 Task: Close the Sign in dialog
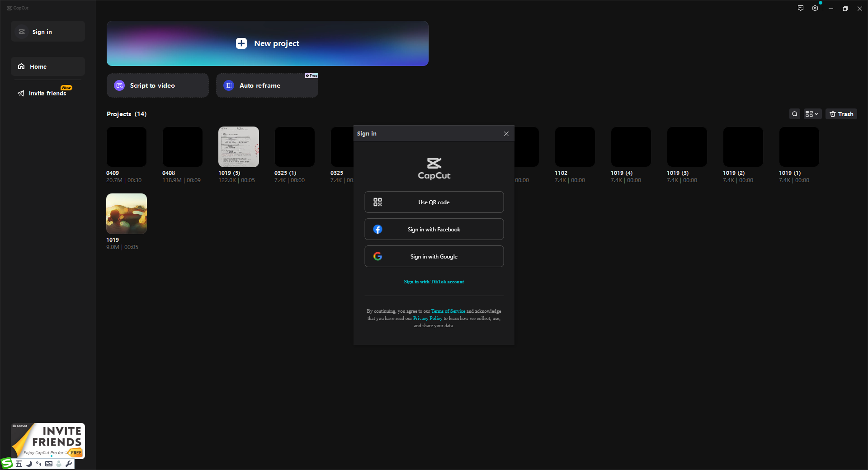click(506, 134)
